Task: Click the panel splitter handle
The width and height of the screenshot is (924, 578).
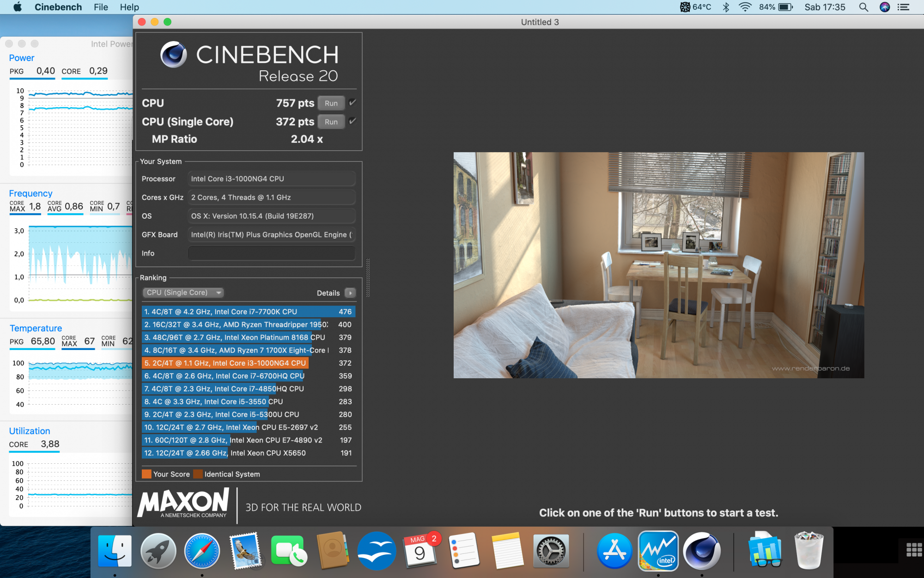Action: point(368,277)
